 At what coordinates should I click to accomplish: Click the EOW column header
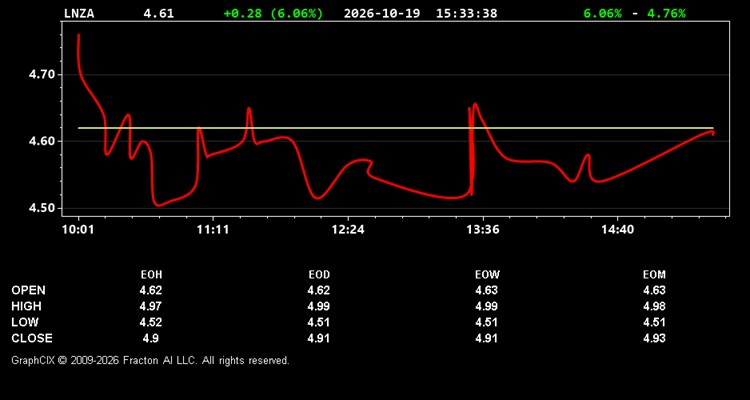coord(487,275)
